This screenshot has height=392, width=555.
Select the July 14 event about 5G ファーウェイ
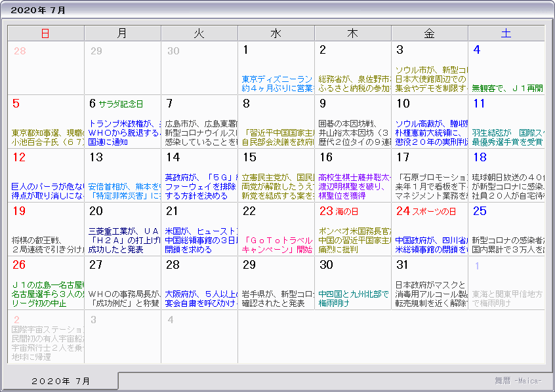coord(199,186)
